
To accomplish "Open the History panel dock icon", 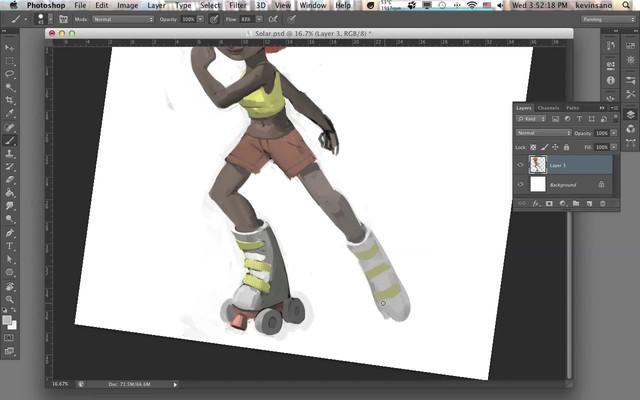I will pyautogui.click(x=611, y=46).
